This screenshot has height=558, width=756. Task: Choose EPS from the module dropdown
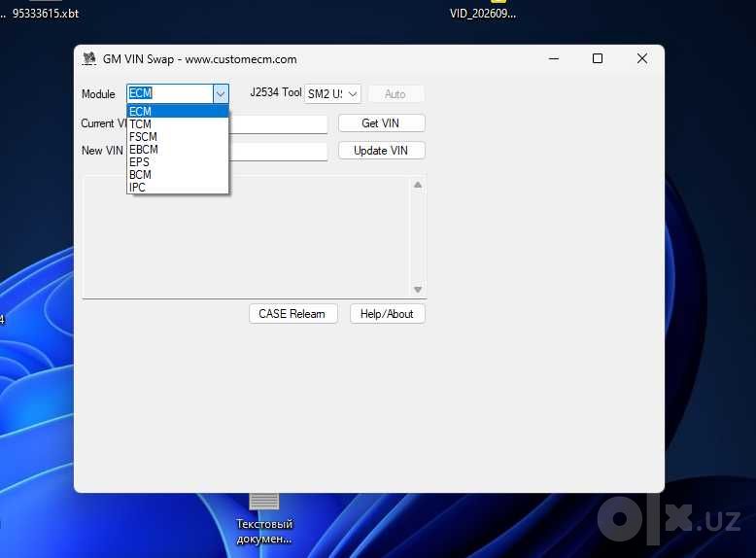click(x=178, y=162)
